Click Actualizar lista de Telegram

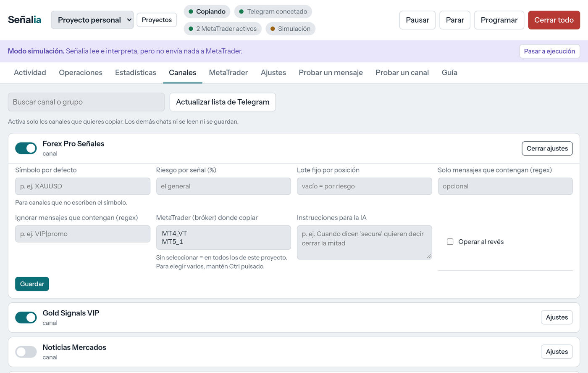point(223,102)
